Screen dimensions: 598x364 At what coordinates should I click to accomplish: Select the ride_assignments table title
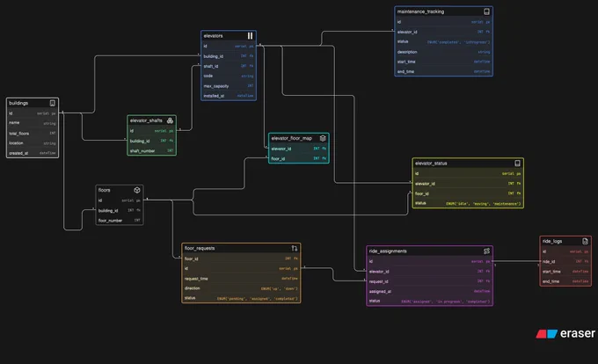(x=388, y=251)
